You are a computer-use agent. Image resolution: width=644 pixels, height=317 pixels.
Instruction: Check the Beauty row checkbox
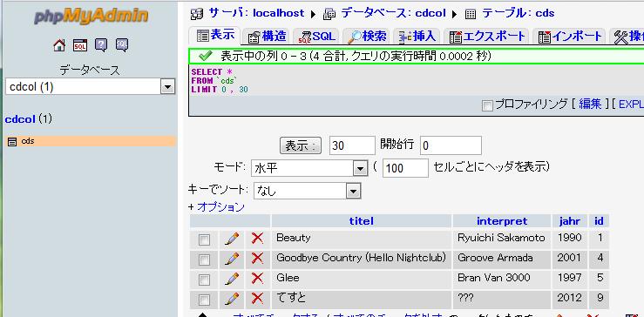tap(204, 239)
